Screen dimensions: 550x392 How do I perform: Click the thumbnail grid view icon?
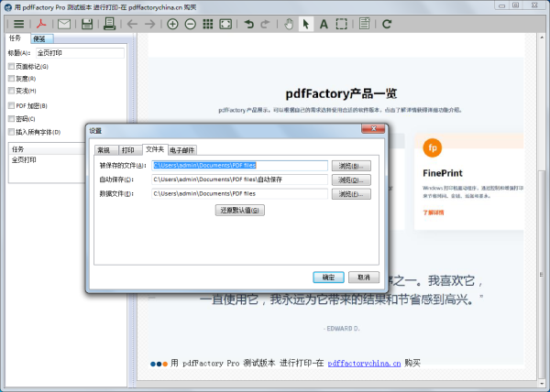coord(208,23)
